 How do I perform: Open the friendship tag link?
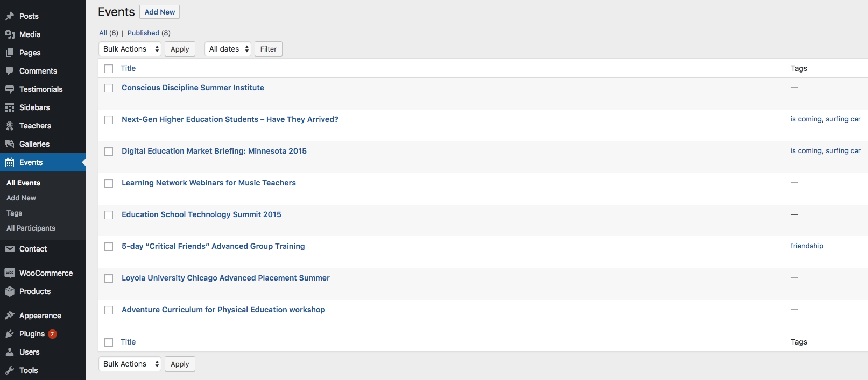coord(806,246)
